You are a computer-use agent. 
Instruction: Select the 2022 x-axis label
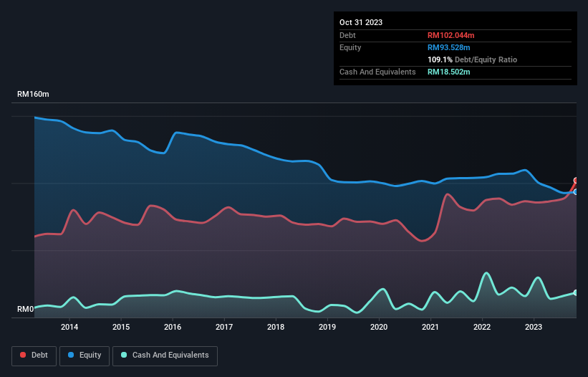pos(482,327)
